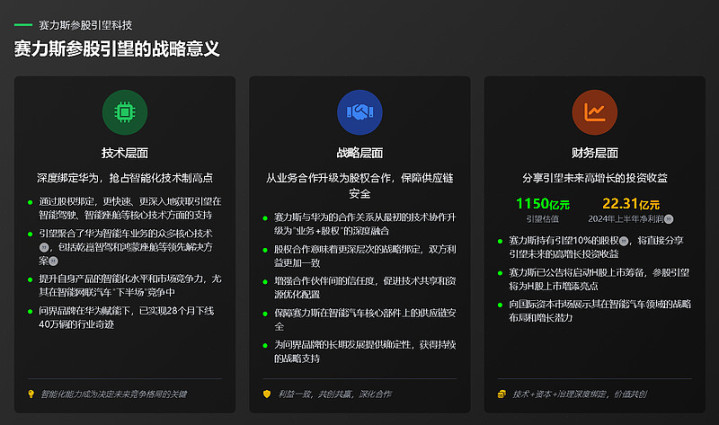Select the green 1150亿元 valuation figure
Viewport: 719px width, 425px height.
542,204
